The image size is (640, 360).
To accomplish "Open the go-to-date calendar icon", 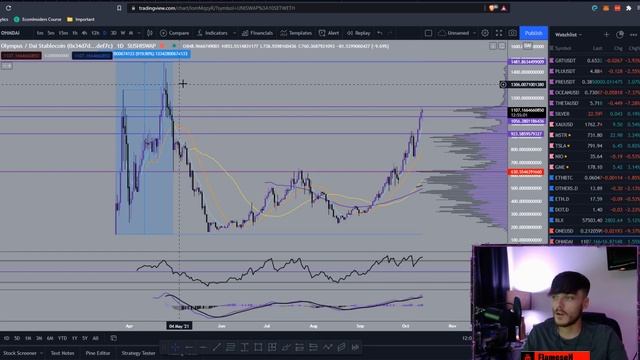I will 114,338.
